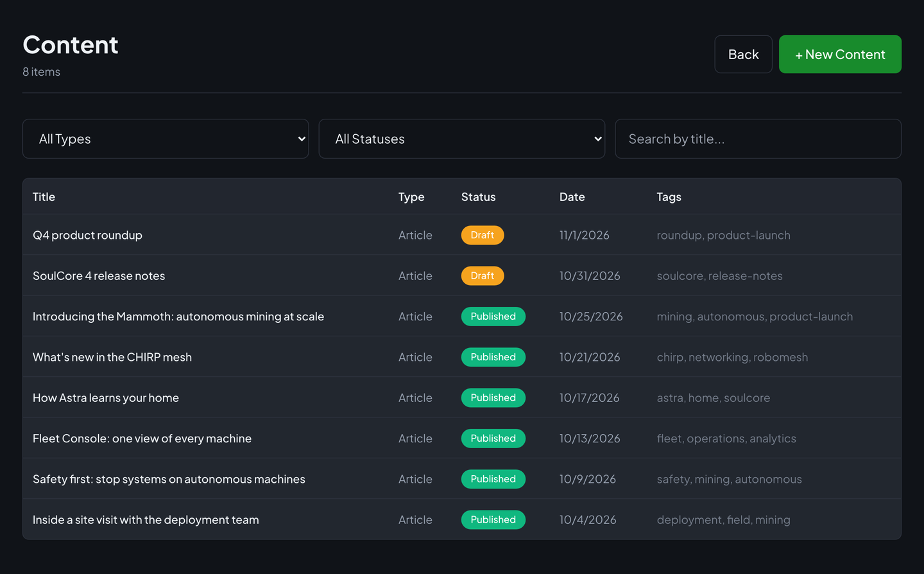The height and width of the screenshot is (574, 924).
Task: Click Draft badge for SoulCore 4 release notes
Action: pos(483,275)
